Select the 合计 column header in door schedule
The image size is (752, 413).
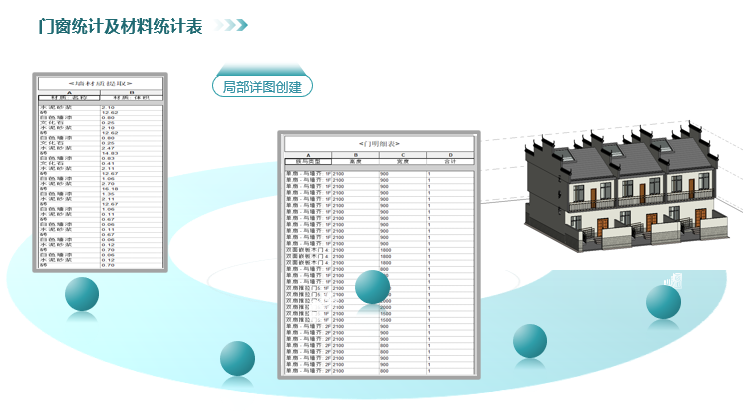click(450, 162)
